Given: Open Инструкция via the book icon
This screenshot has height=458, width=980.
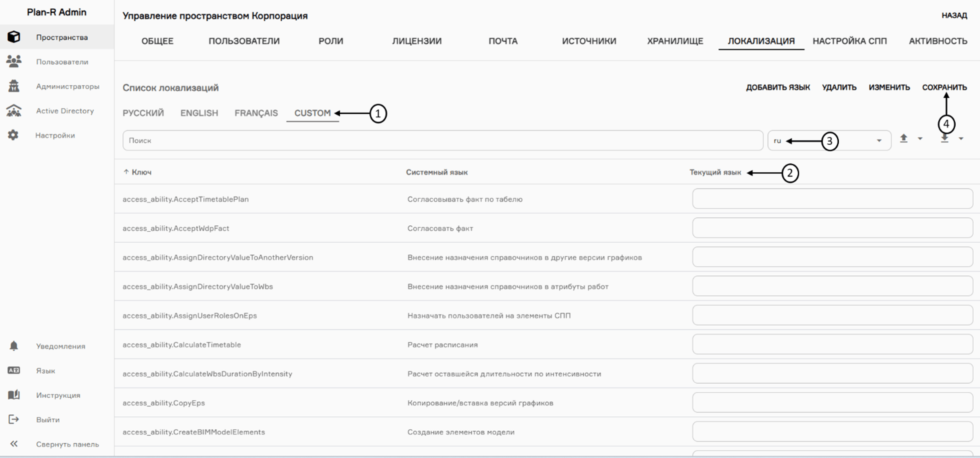Looking at the screenshot, I should [x=14, y=395].
